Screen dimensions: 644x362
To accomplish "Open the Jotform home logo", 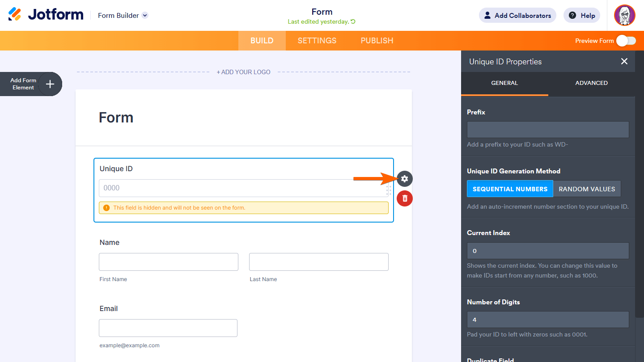I will (x=46, y=15).
